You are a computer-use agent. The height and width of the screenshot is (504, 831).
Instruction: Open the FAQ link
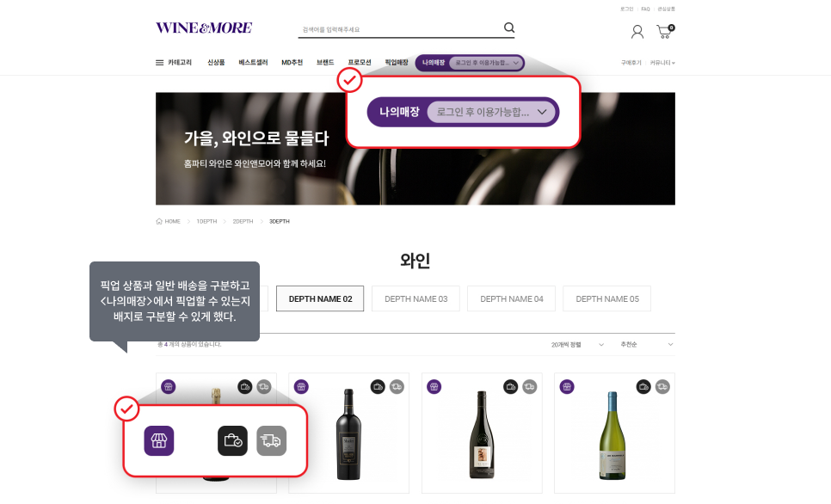[x=645, y=9]
